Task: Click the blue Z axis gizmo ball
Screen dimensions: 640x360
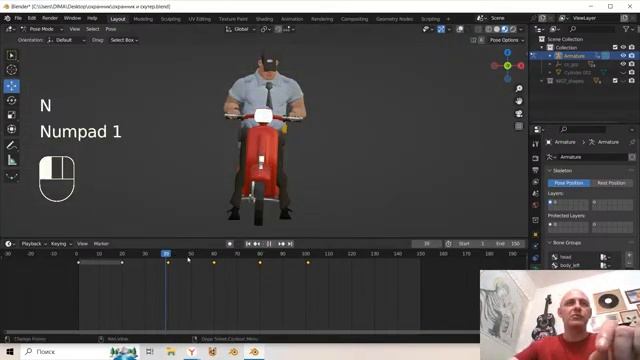Action: coord(507,53)
